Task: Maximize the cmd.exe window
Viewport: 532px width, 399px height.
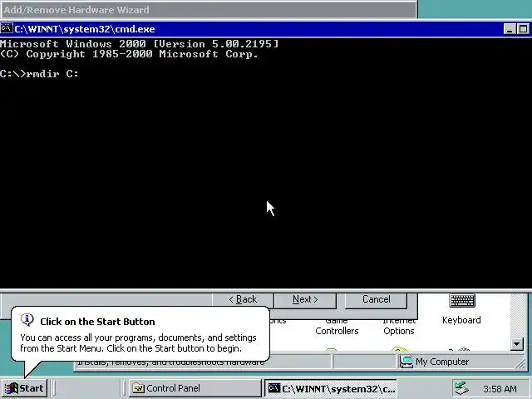Action: [523, 29]
